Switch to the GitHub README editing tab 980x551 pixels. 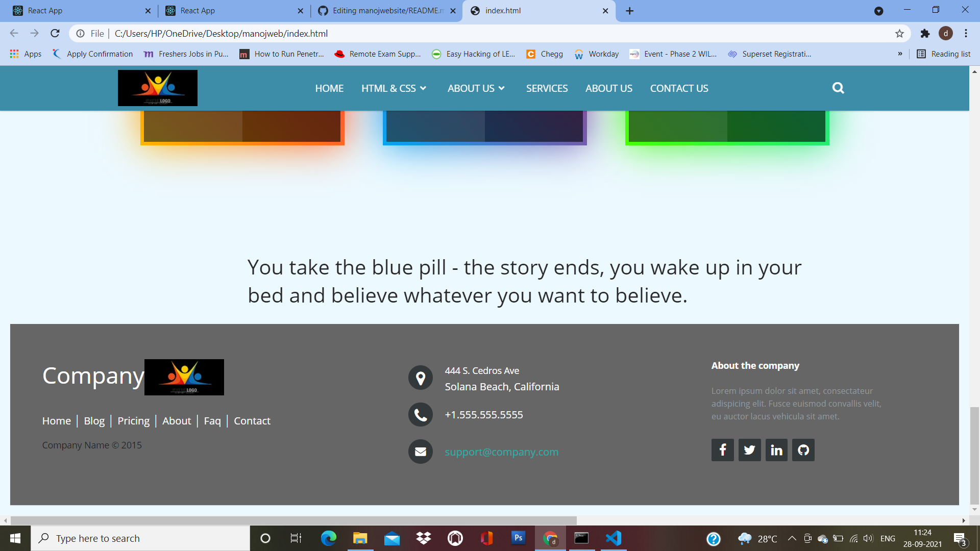coord(387,11)
